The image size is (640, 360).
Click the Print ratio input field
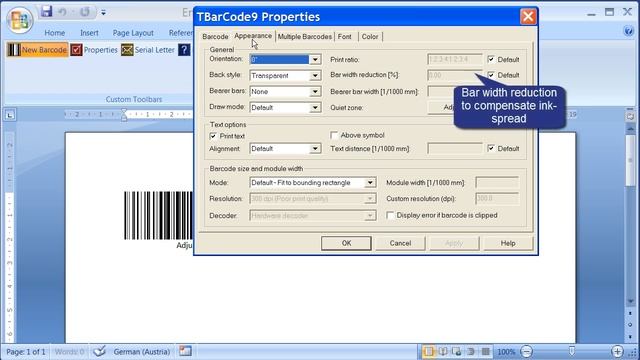(455, 59)
